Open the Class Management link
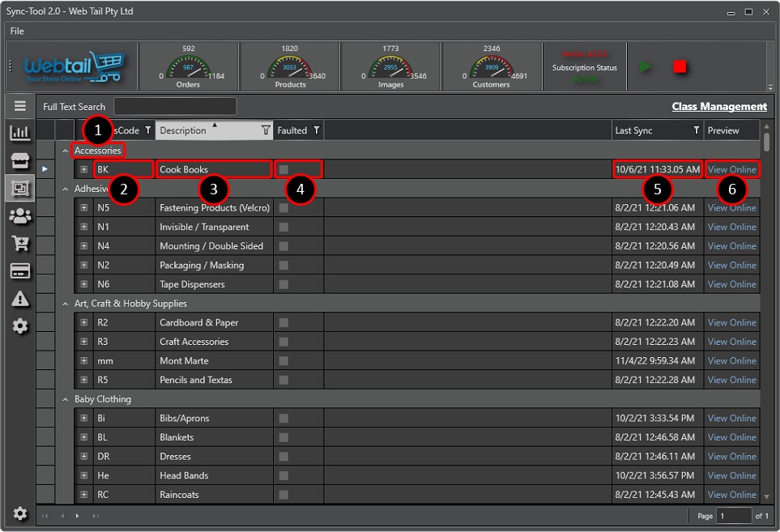 coord(718,106)
